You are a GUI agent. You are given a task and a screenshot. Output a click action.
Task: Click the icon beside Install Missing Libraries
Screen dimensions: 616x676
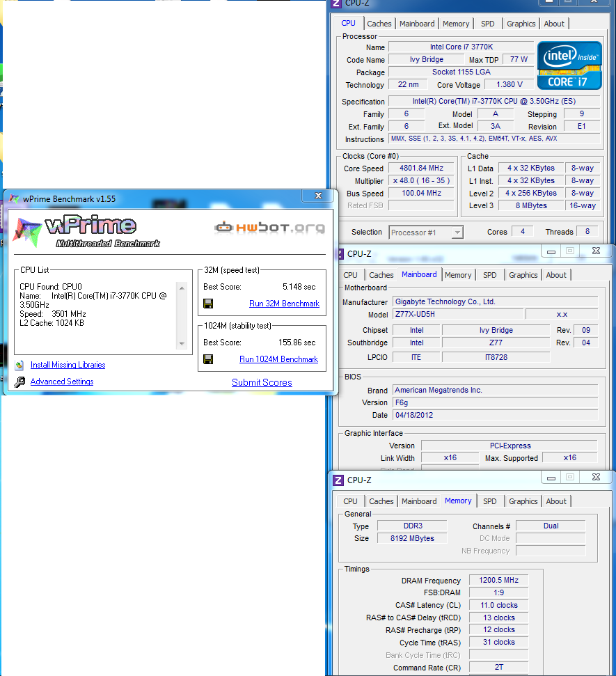coord(19,365)
